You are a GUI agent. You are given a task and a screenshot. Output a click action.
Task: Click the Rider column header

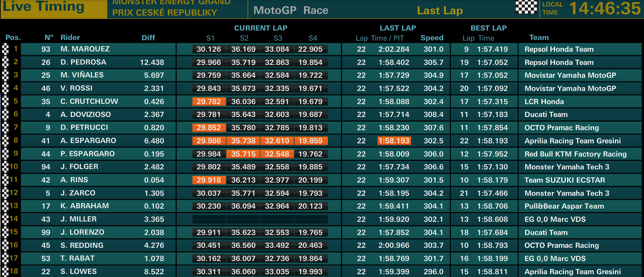70,37
